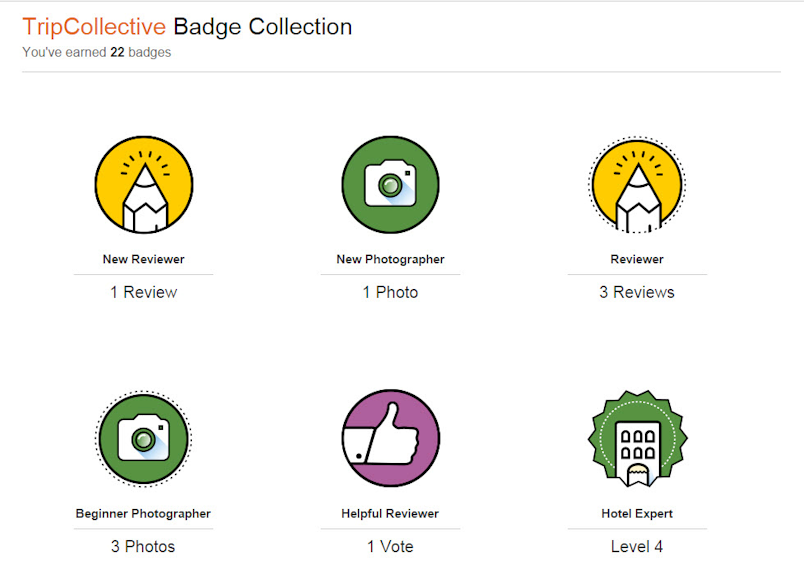Click the New Reviewer pencil badge icon
Screen dimensions: 804x581
click(143, 185)
